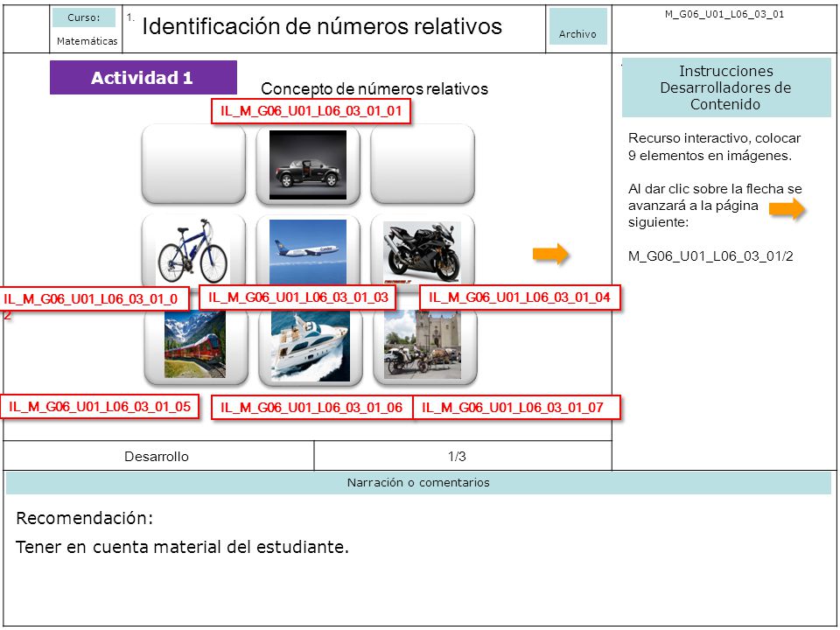Click the Desarrollo cell

coord(157,457)
